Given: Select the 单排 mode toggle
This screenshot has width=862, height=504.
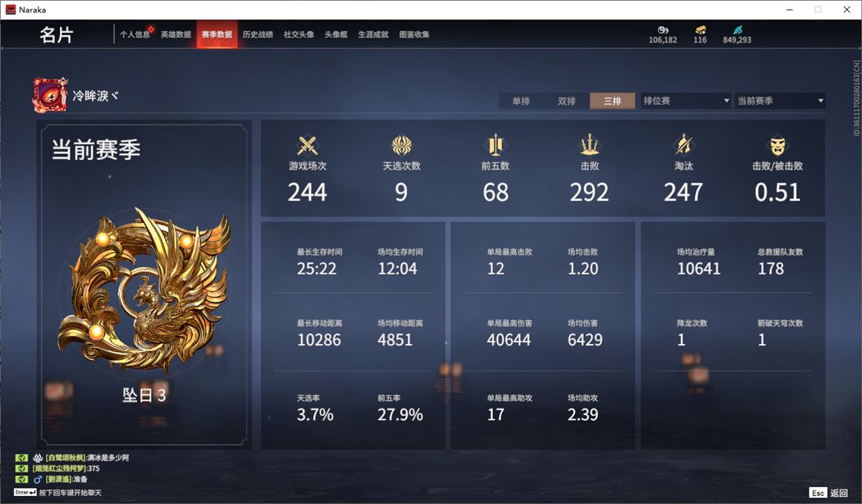Looking at the screenshot, I should tap(522, 101).
